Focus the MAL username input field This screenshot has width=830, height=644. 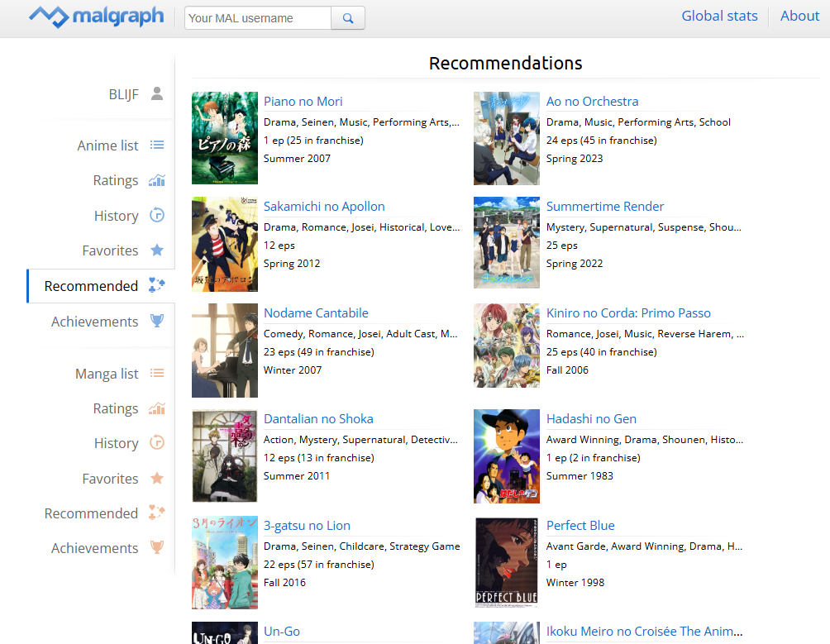click(257, 18)
